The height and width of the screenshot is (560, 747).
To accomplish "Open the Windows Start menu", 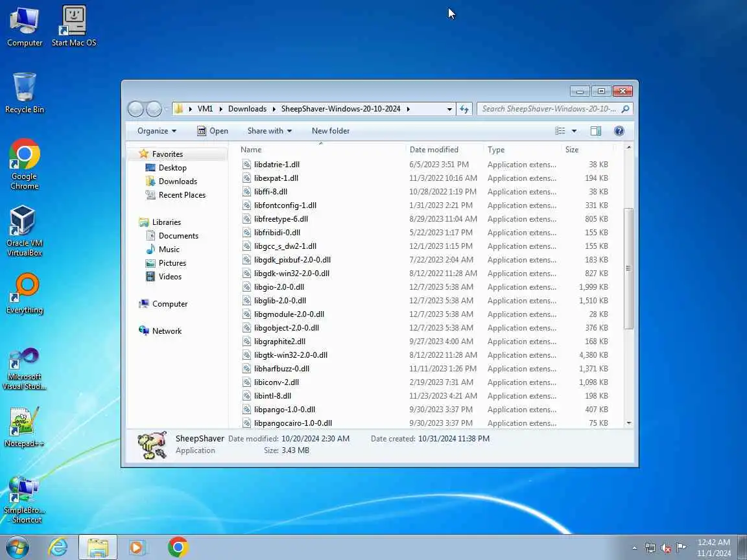I will pyautogui.click(x=18, y=547).
